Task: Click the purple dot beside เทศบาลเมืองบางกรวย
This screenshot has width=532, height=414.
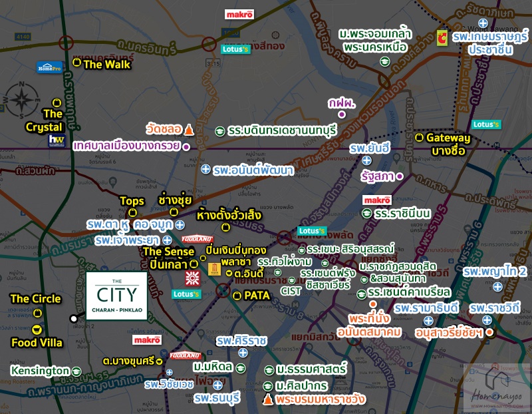Action: (186, 147)
